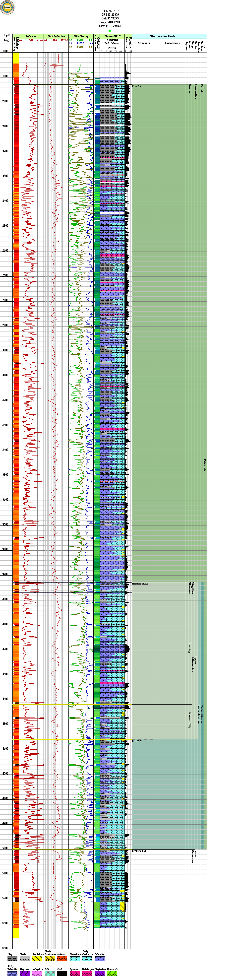Image resolution: width=244 pixels, height=980 pixels.
Task: Pick the Igneous legend pattern swatch
Action: point(74,974)
